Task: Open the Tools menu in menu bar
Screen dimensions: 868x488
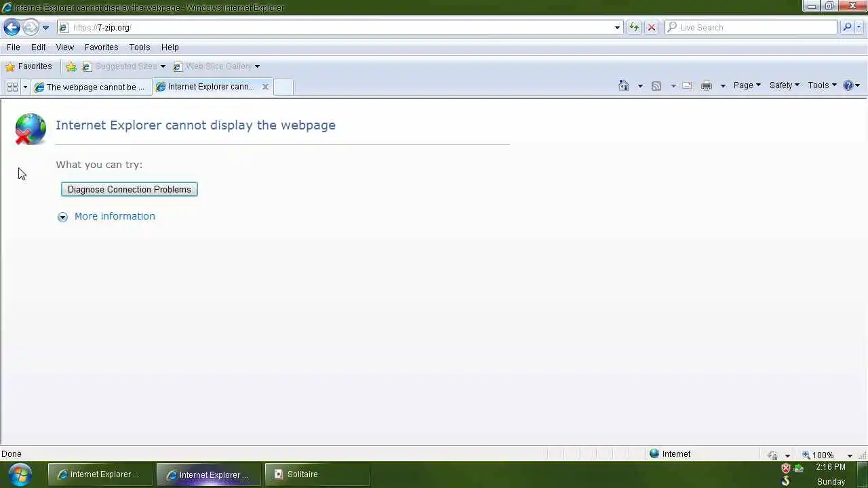Action: pyautogui.click(x=140, y=47)
